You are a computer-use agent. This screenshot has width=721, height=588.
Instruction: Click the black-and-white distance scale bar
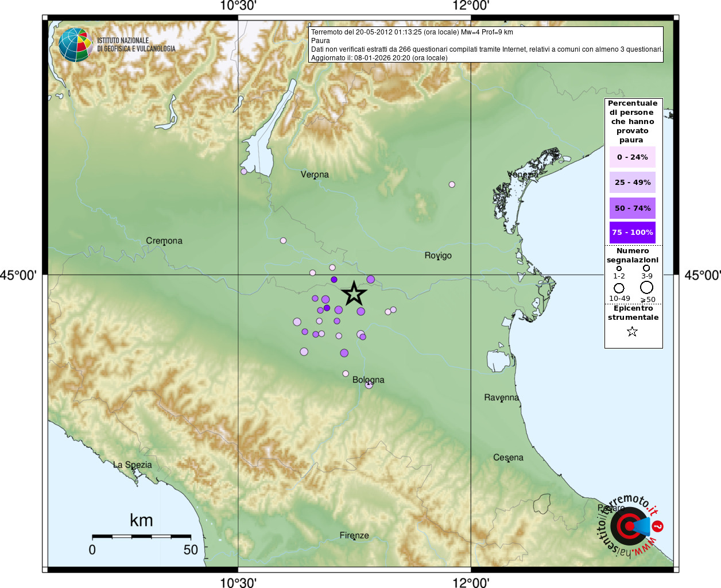coord(141,536)
